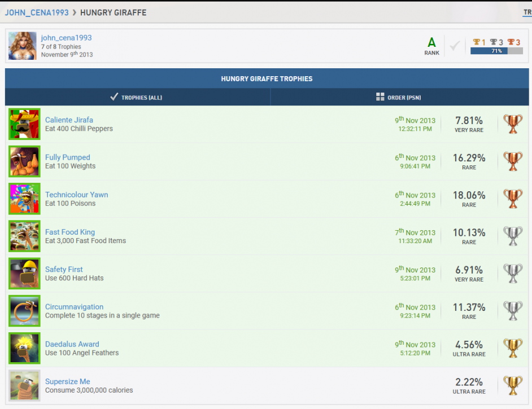
Task: Click the john_cena1993 avatar picture
Action: tap(23, 46)
